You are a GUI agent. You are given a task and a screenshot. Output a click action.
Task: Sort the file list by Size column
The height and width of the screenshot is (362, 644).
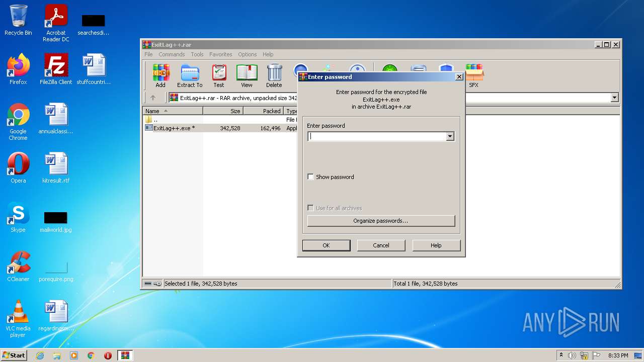[223, 111]
